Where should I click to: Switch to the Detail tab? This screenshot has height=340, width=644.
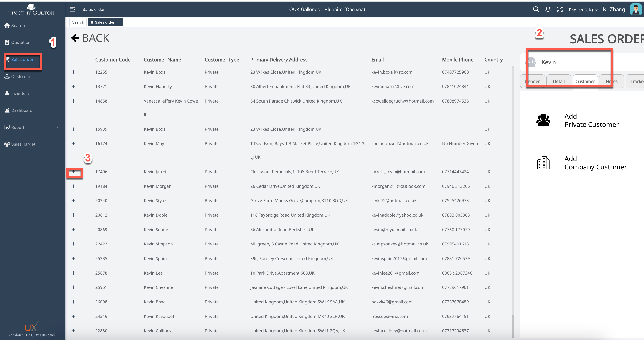(x=558, y=81)
